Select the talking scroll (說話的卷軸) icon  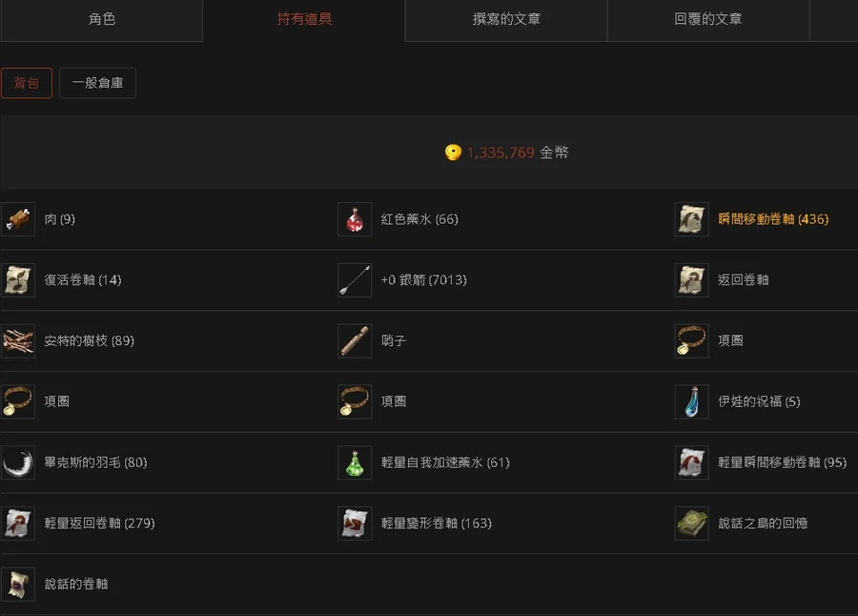pyautogui.click(x=18, y=584)
